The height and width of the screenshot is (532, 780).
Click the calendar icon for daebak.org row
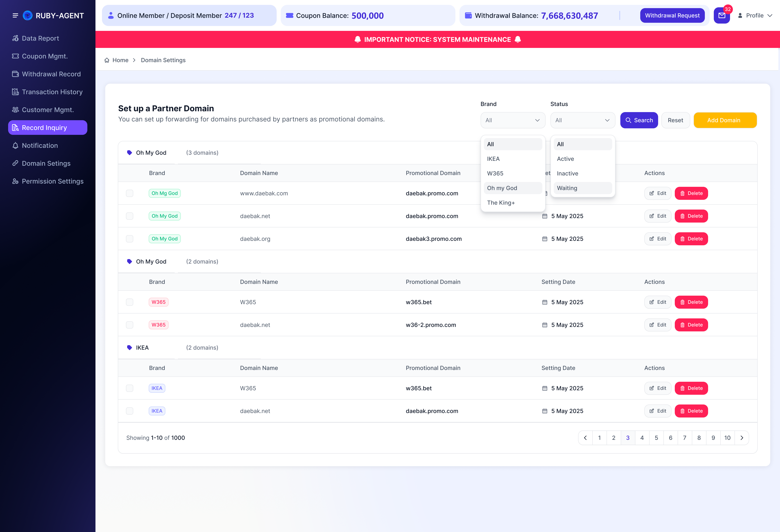coord(545,239)
